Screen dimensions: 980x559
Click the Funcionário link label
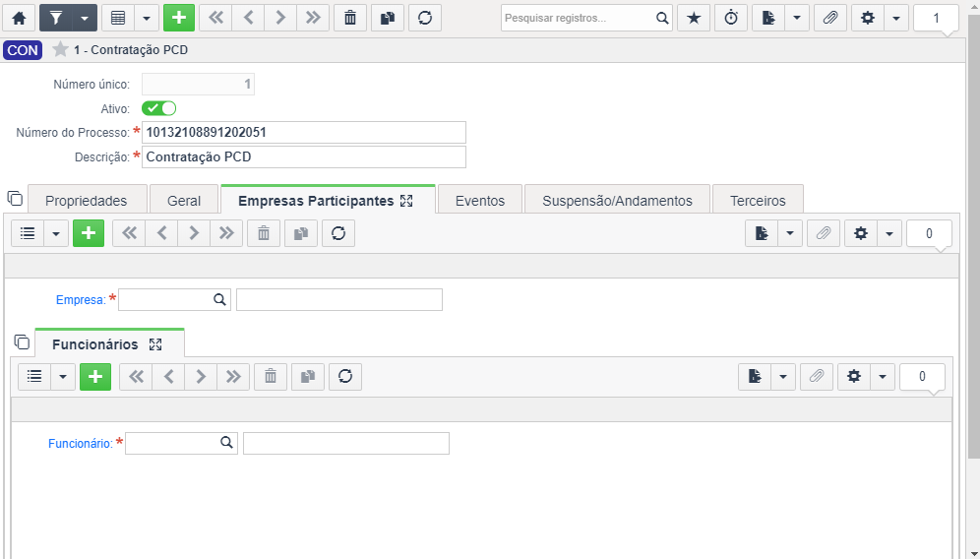click(x=81, y=443)
